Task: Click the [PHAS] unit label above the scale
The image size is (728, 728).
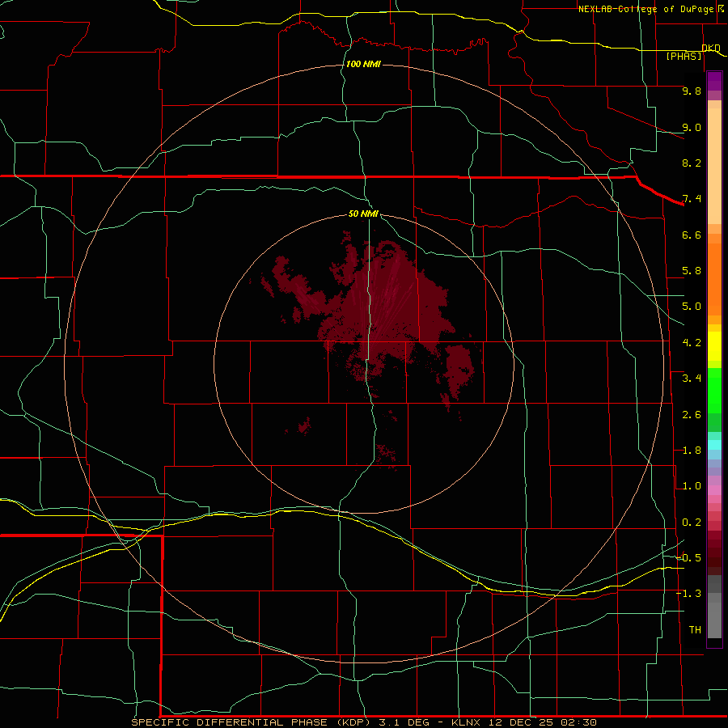Action: pos(684,56)
